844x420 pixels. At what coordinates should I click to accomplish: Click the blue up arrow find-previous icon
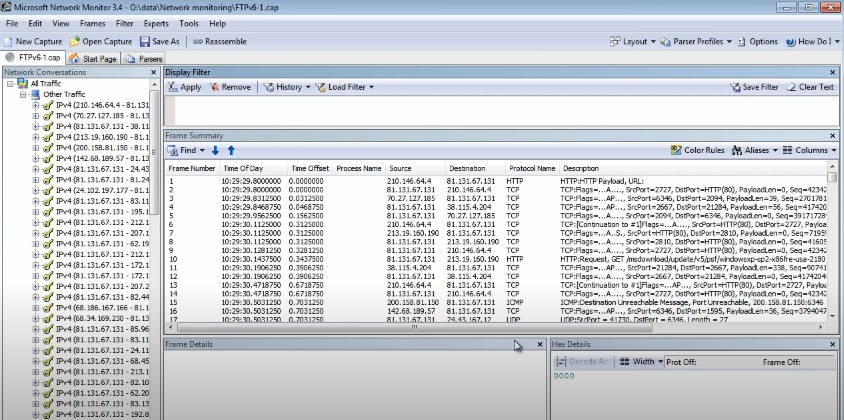click(x=231, y=151)
